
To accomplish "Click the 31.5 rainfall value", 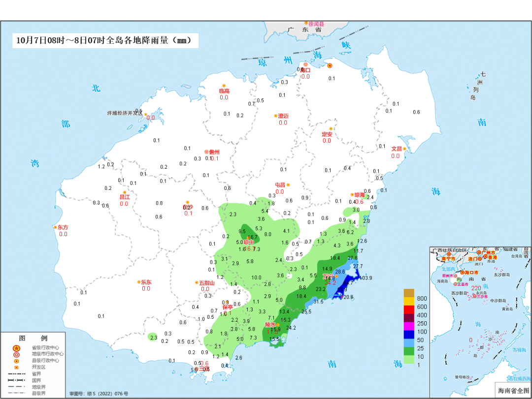I will [318, 302].
